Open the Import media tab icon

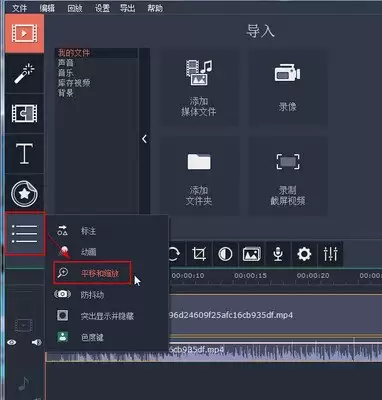coord(24,33)
